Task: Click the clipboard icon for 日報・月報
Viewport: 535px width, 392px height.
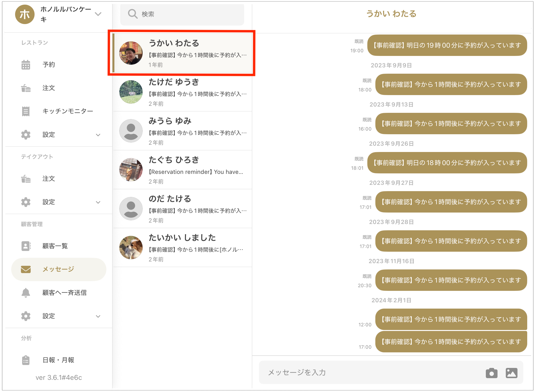Action: pyautogui.click(x=26, y=360)
